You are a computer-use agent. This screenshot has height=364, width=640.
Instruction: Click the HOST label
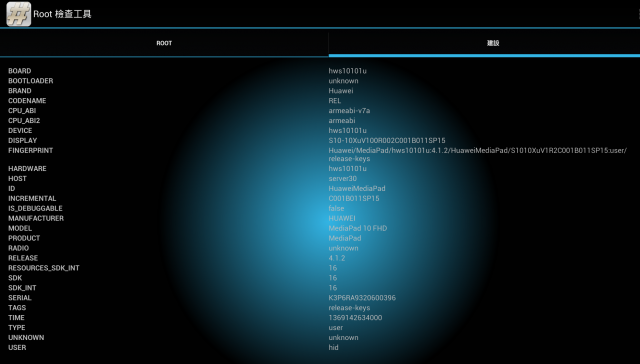click(x=17, y=179)
